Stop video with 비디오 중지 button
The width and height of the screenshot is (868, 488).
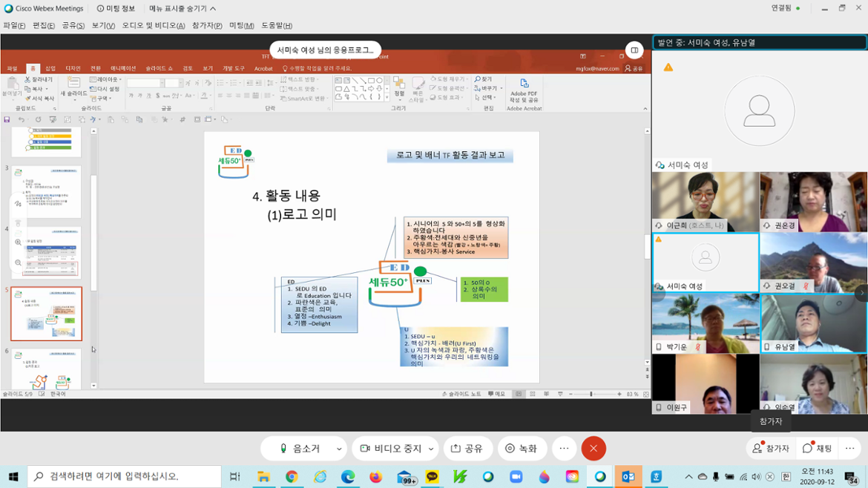pyautogui.click(x=390, y=448)
